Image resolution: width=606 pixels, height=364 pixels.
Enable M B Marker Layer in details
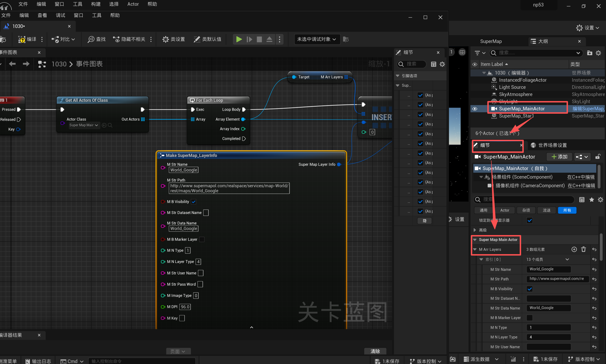point(530,318)
